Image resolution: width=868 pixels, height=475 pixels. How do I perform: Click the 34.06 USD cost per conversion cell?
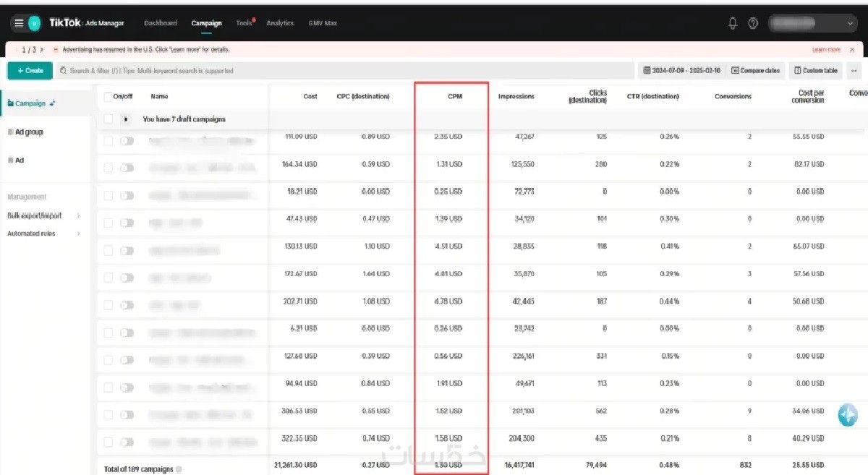pyautogui.click(x=809, y=411)
